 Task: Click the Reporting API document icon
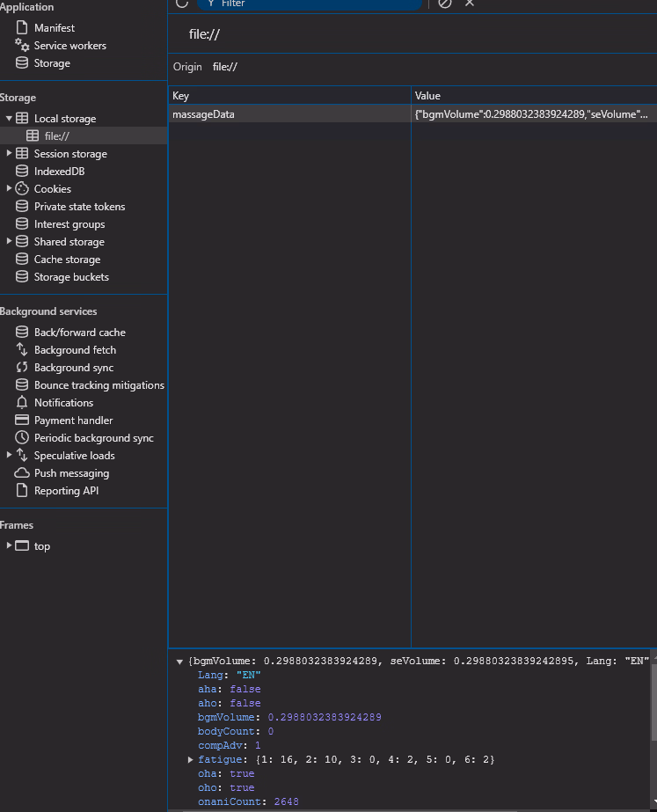pyautogui.click(x=22, y=490)
